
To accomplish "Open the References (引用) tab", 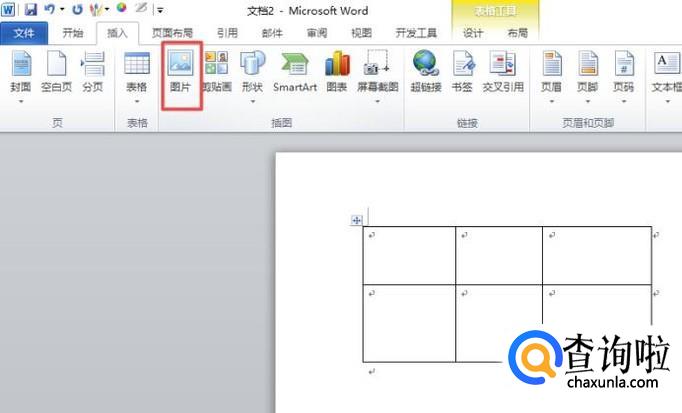I will (x=227, y=33).
